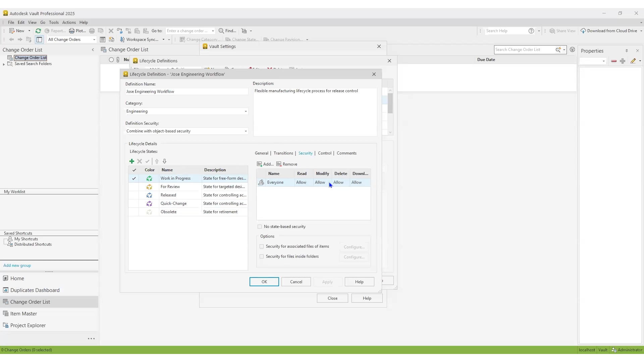The image size is (644, 362).
Task: Click the Search Help question mark icon
Action: [x=531, y=31]
